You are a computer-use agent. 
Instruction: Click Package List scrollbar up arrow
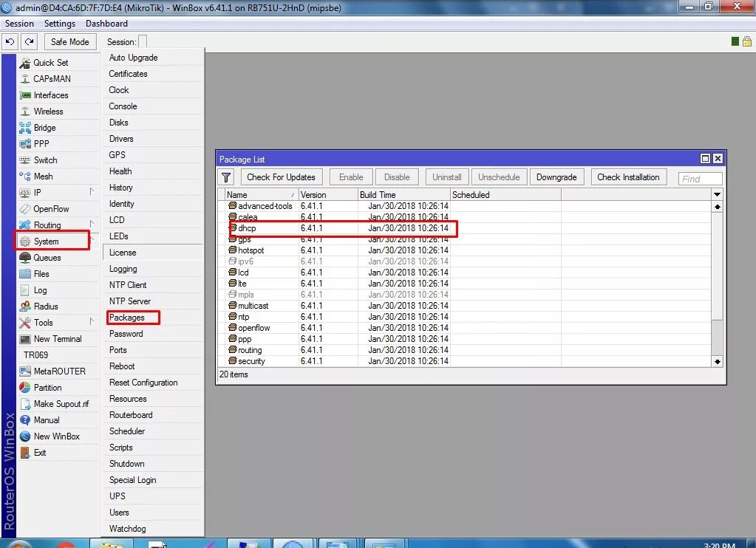tap(717, 206)
